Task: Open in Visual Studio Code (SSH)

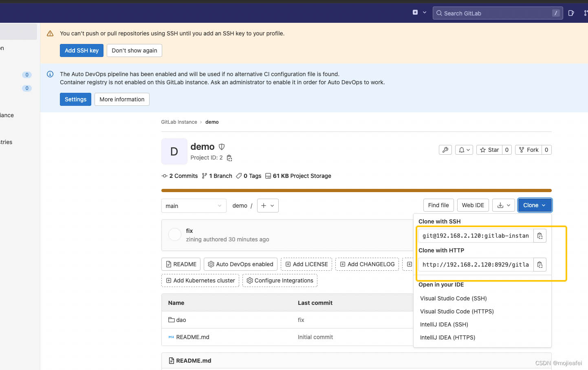Action: pos(454,298)
